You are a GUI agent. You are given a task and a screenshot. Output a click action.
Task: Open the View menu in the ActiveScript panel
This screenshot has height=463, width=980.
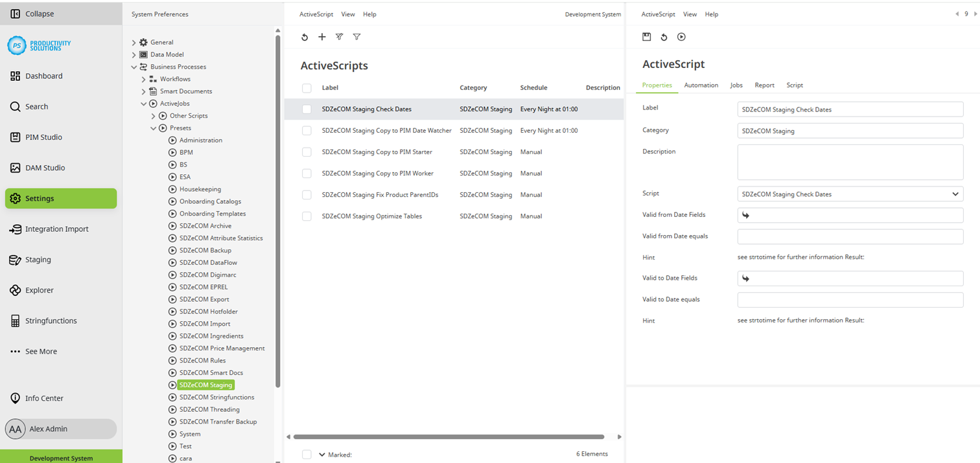[689, 14]
